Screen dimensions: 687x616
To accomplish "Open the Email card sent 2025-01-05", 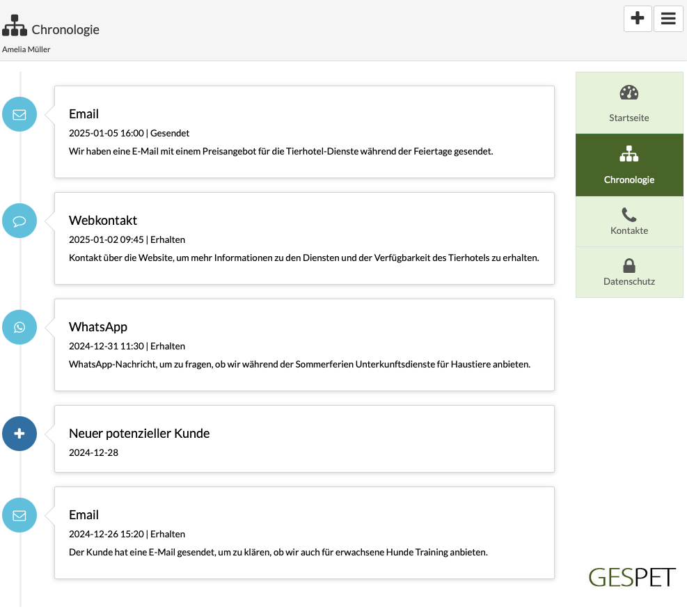I will pos(304,132).
